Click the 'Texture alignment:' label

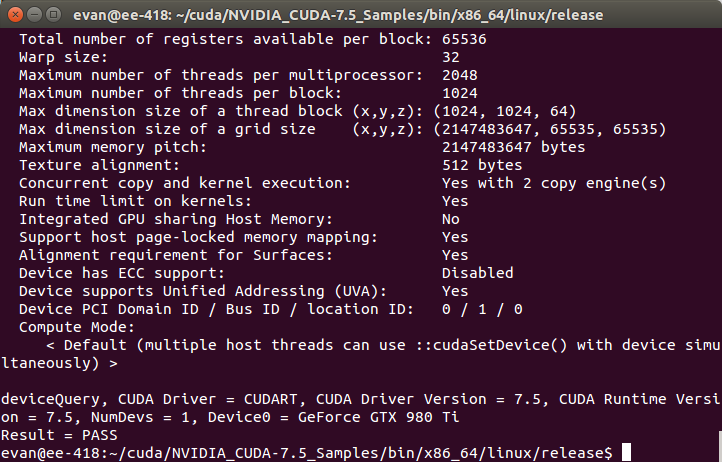point(95,165)
